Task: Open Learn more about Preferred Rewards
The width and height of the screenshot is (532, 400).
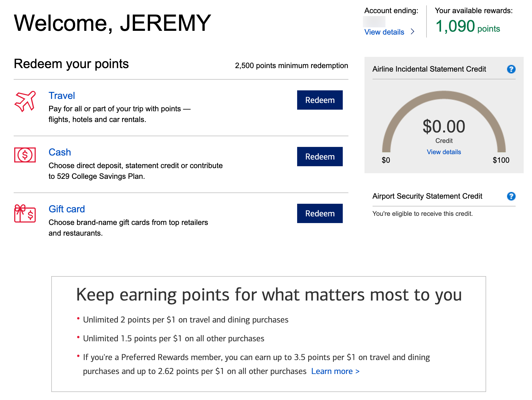Action: [x=335, y=371]
